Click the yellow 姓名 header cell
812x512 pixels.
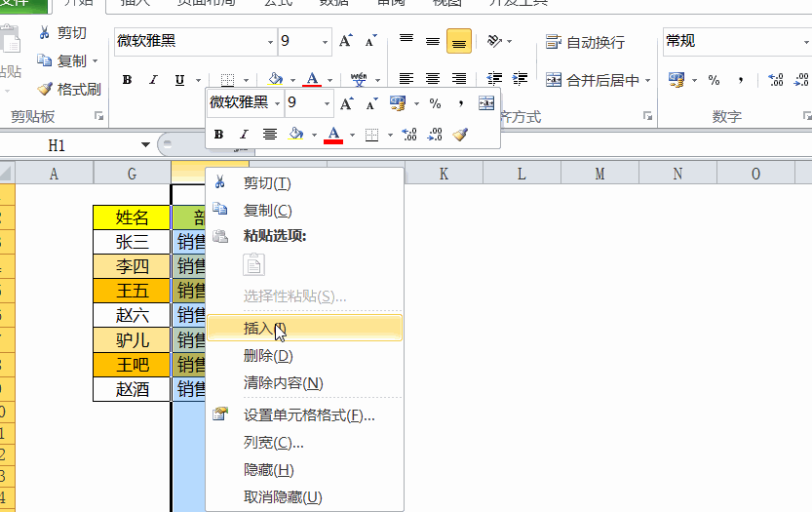(x=132, y=217)
